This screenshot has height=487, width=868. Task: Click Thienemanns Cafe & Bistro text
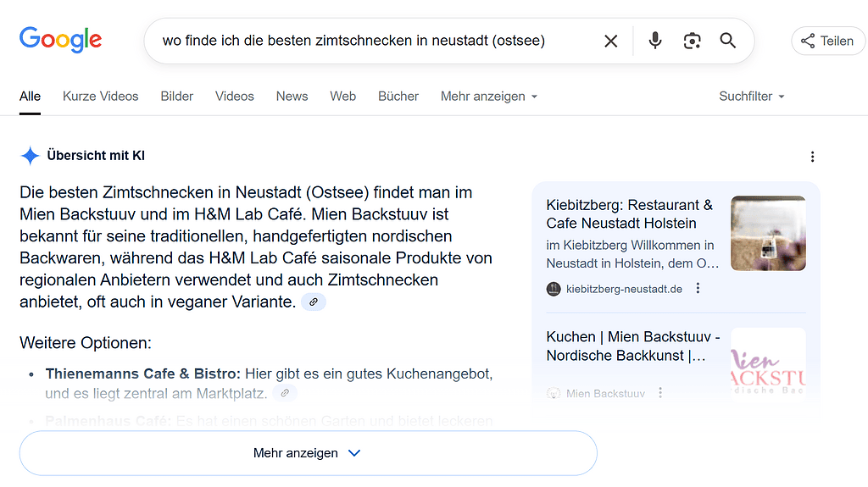142,374
